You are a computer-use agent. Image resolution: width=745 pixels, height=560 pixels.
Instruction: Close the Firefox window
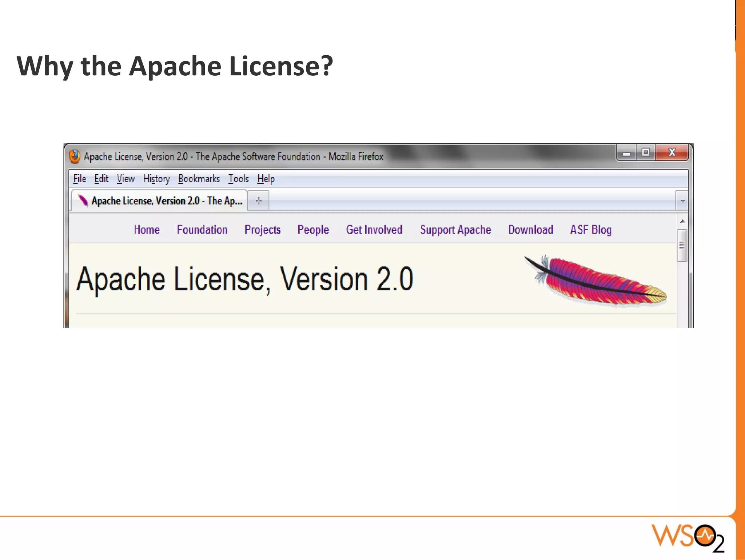(x=672, y=152)
